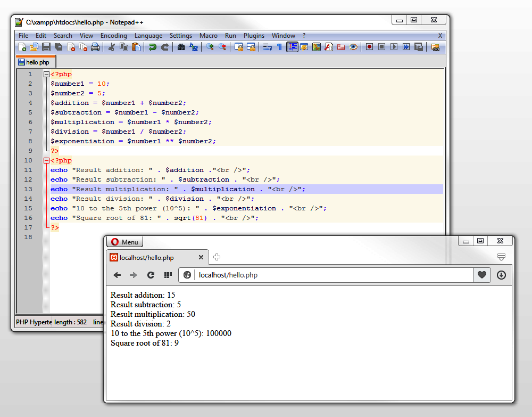Create a new file using the toolbar icon

[21, 47]
